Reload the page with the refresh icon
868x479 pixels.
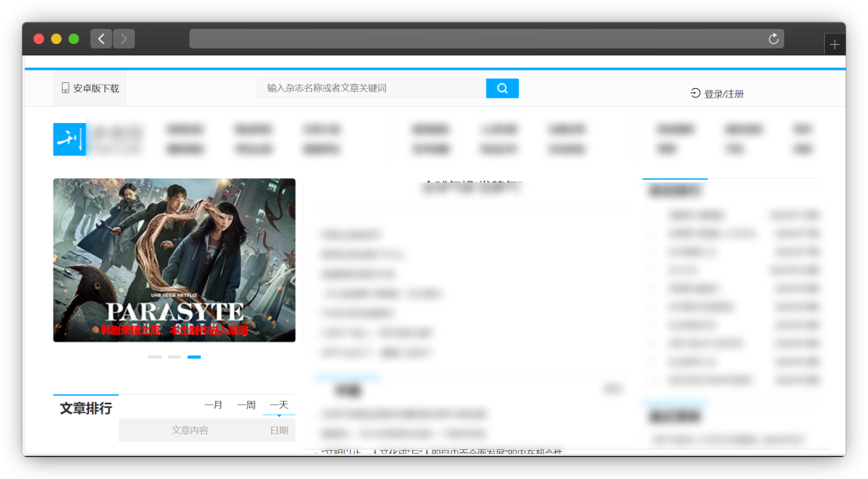point(773,39)
